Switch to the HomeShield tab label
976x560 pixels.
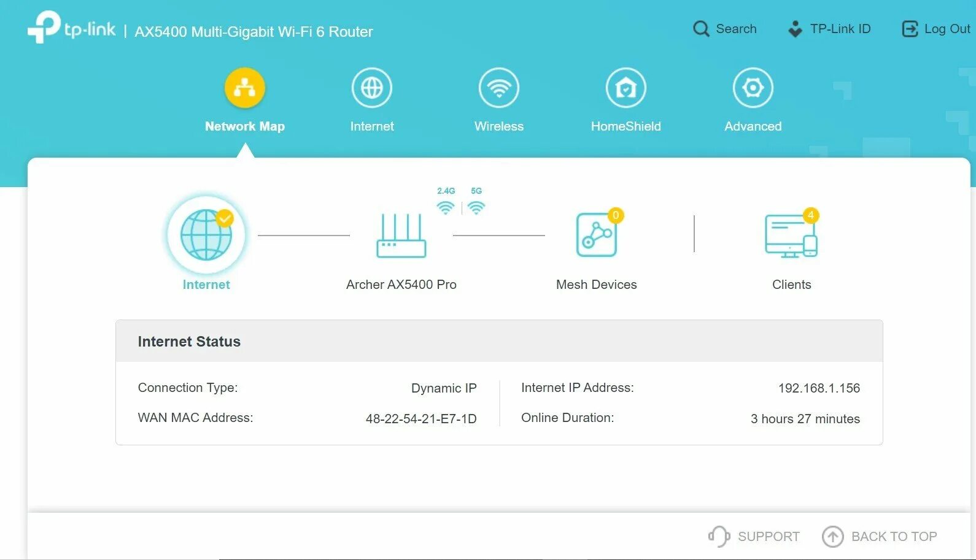(626, 126)
